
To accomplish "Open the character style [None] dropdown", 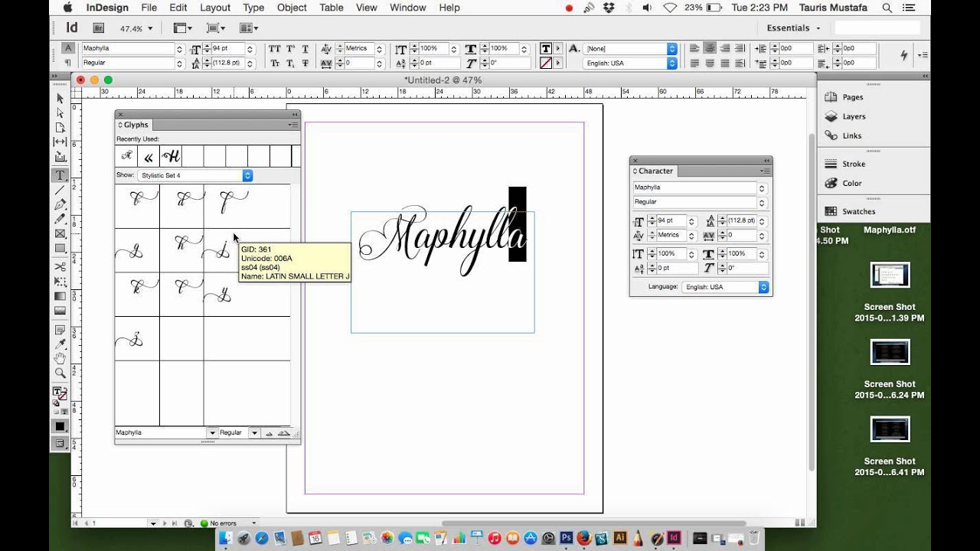I will [631, 48].
